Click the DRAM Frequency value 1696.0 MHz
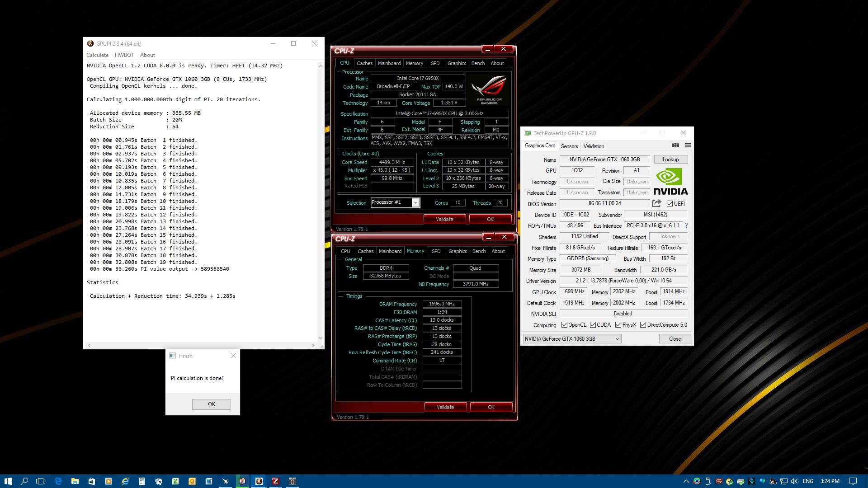868x488 pixels. 442,304
